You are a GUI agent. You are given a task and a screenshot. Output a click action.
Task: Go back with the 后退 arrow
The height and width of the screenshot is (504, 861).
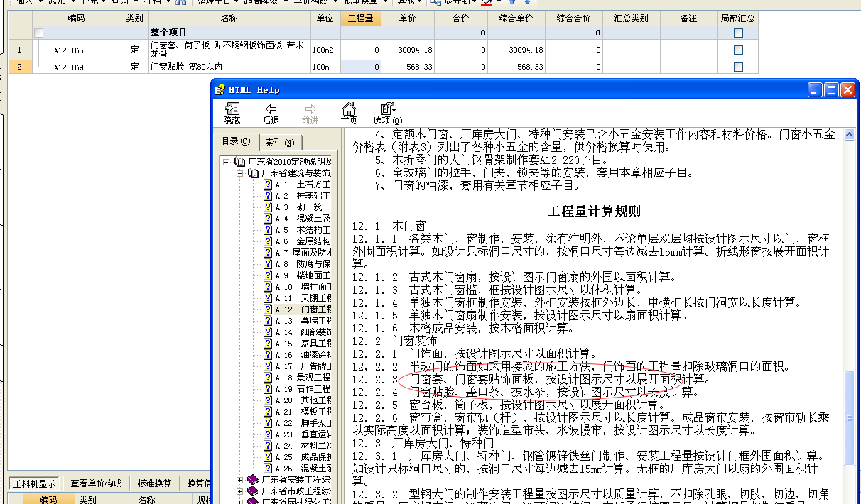[271, 109]
